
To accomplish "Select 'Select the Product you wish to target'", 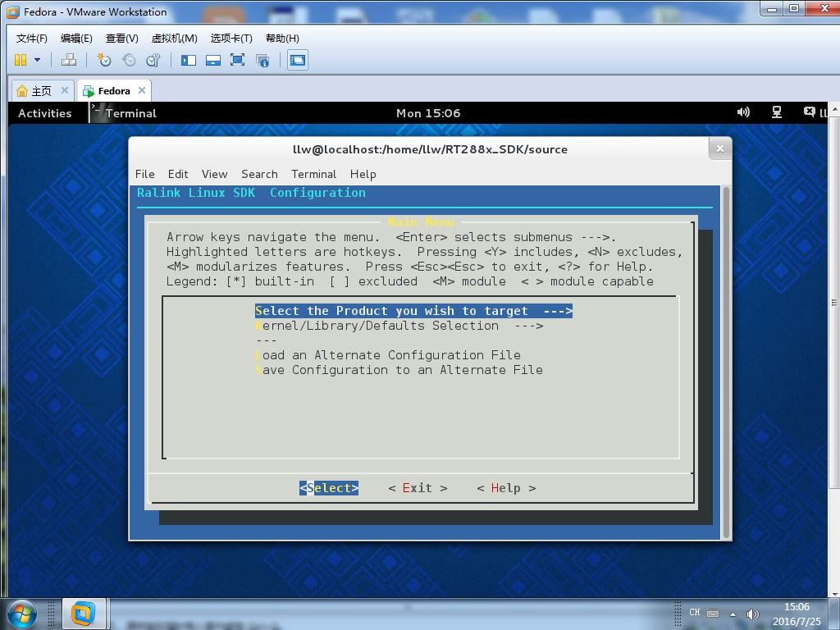I will [413, 311].
